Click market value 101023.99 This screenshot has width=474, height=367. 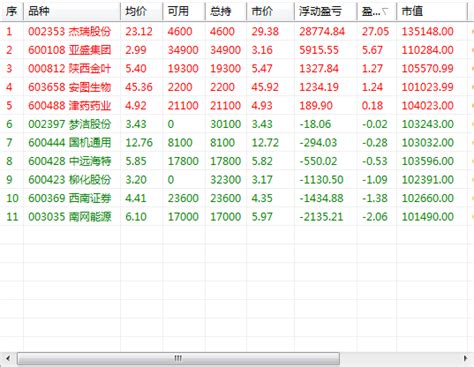(x=428, y=87)
